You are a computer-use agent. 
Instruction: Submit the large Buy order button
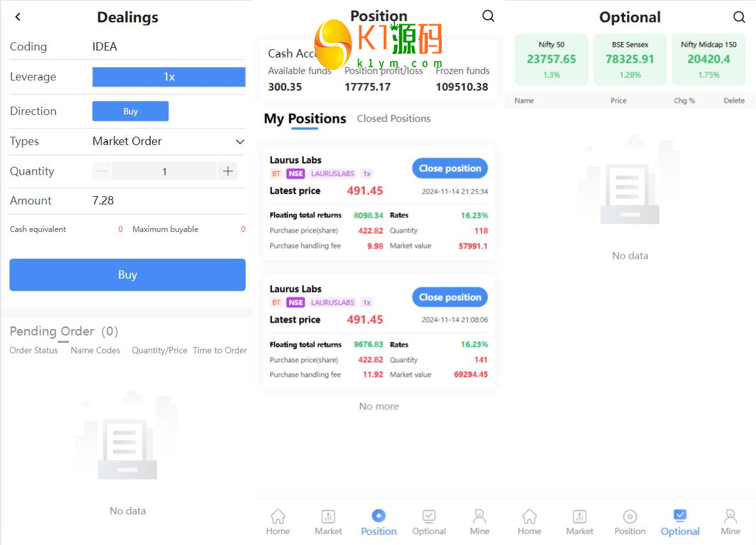point(127,275)
